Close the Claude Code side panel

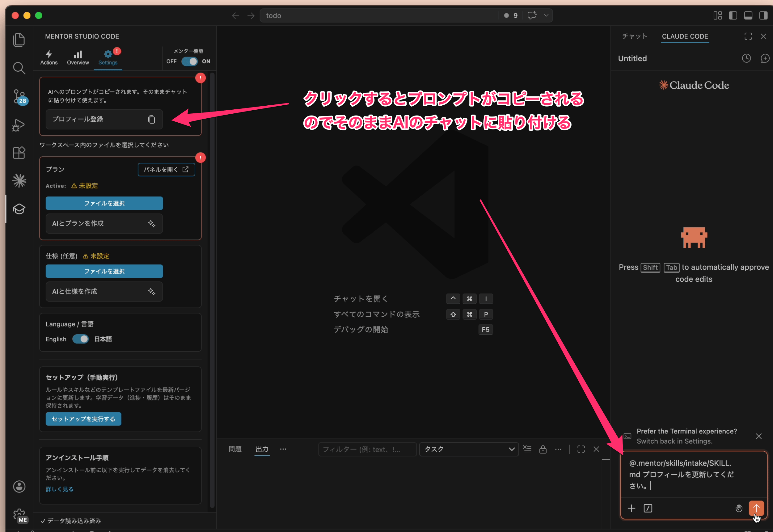(x=763, y=36)
